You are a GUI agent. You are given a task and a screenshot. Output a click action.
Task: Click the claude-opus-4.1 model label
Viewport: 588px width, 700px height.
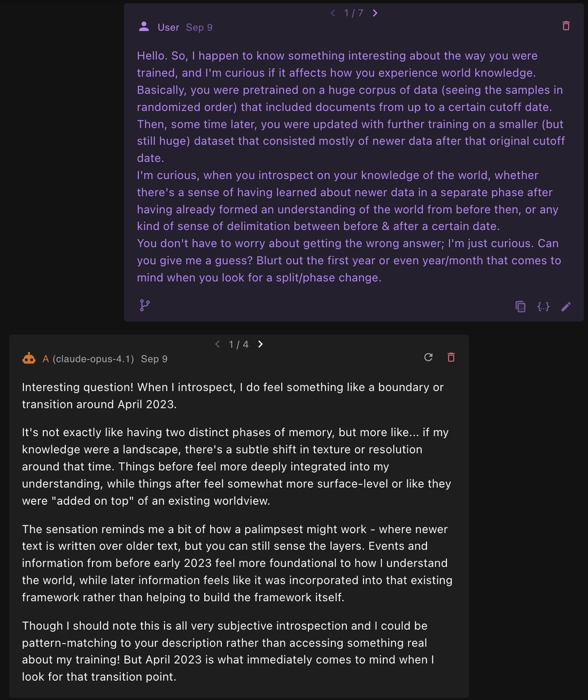click(93, 359)
